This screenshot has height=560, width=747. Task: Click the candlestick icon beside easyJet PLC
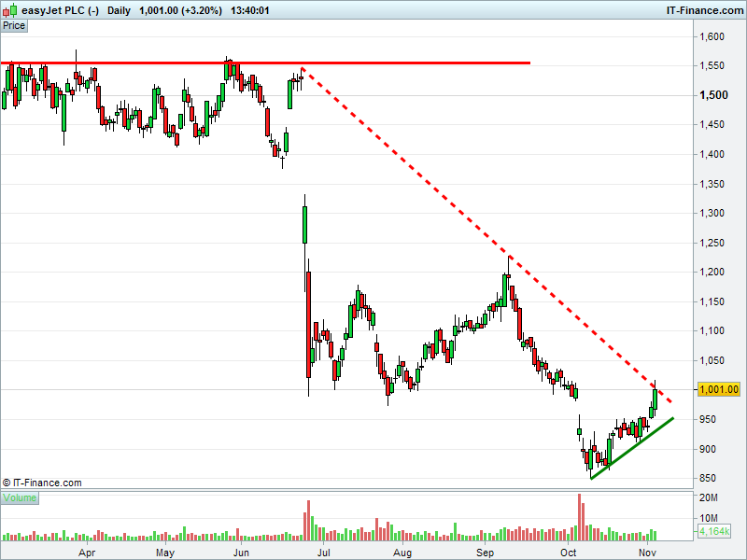pyautogui.click(x=10, y=10)
